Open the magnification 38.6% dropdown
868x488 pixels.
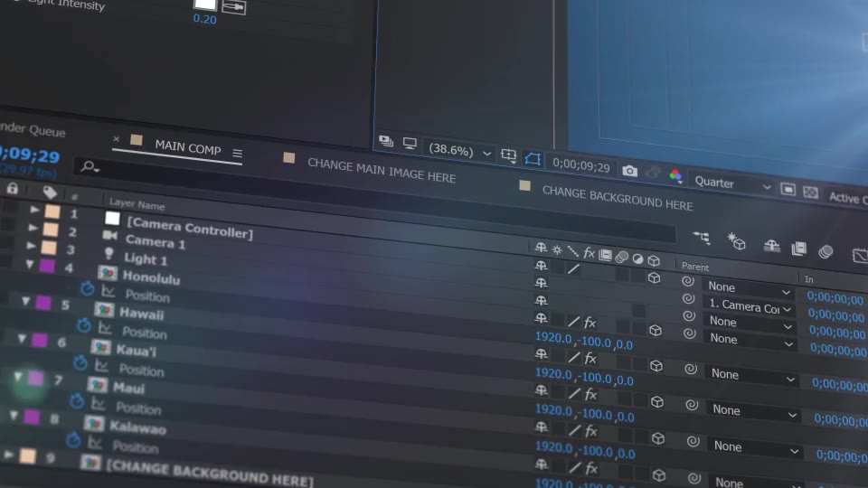click(459, 151)
